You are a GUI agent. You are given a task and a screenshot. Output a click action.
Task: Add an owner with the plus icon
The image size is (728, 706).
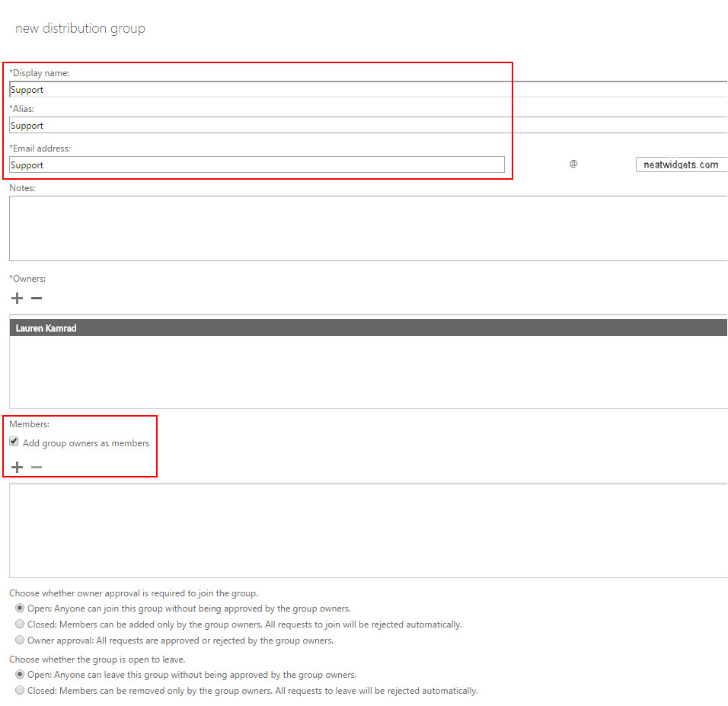coord(18,299)
